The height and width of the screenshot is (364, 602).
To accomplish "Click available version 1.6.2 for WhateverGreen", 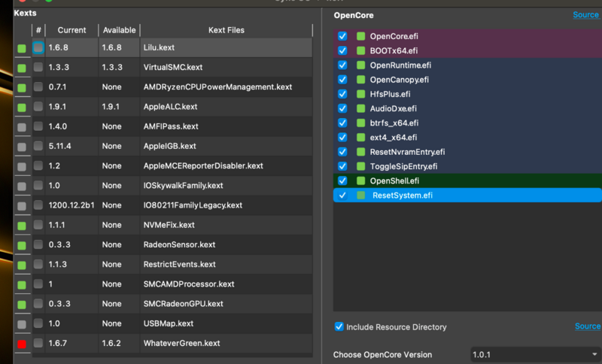I will pyautogui.click(x=111, y=343).
